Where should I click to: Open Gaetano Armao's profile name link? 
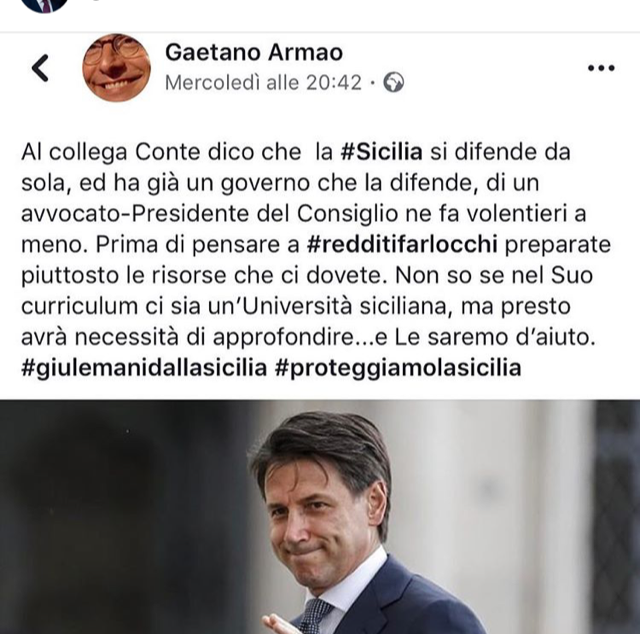point(253,50)
